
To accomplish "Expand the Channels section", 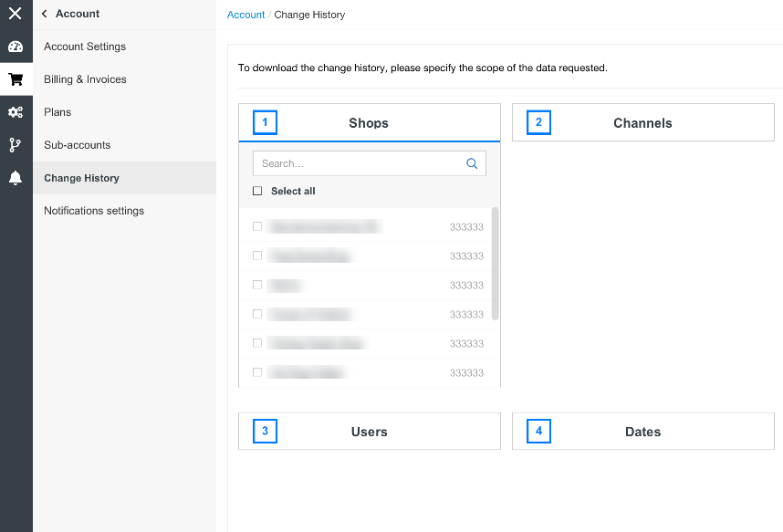I will click(643, 122).
